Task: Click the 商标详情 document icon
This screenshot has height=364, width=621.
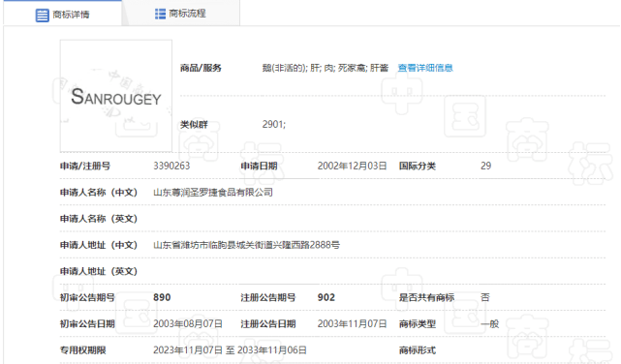Action: pos(42,15)
